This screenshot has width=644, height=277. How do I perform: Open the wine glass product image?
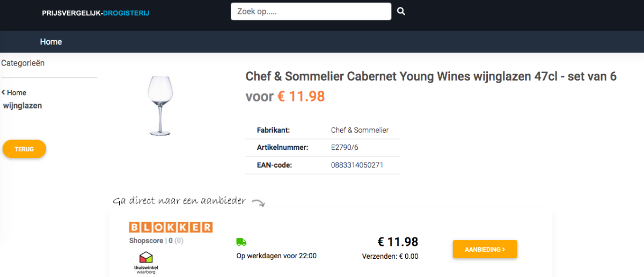coord(159,105)
